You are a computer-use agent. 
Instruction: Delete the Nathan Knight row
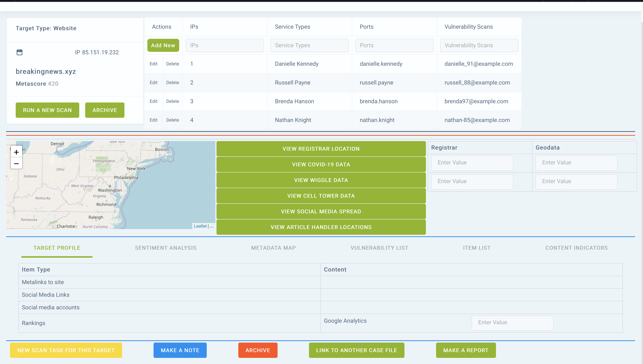172,120
